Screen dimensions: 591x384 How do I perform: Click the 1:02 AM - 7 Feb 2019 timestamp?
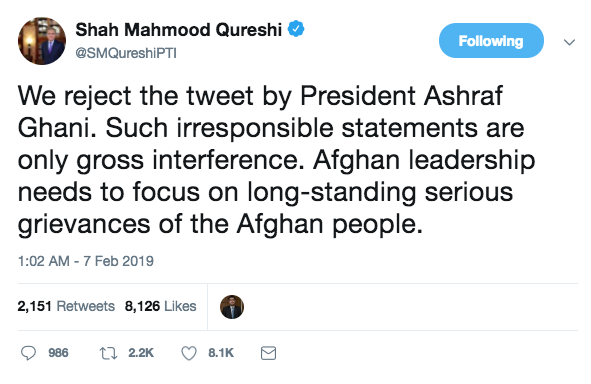[86, 261]
